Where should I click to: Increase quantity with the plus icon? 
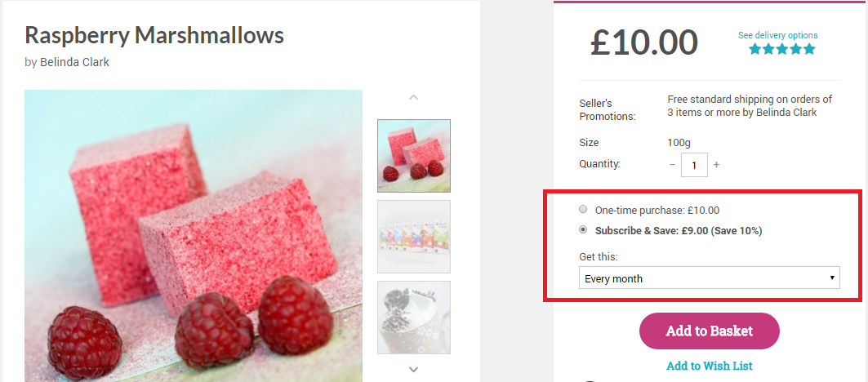click(716, 165)
